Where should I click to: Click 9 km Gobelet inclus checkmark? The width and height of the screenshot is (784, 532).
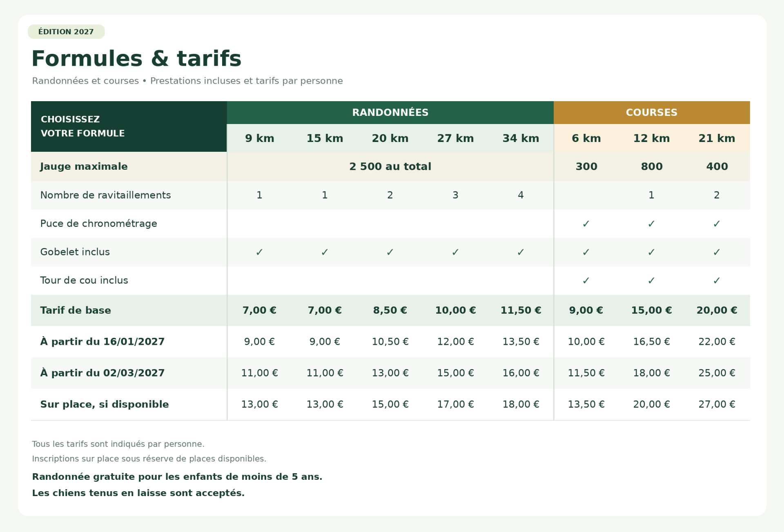[259, 252]
